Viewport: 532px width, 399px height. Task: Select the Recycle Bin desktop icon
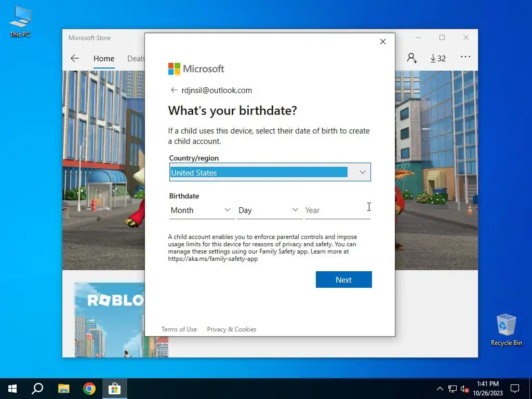pyautogui.click(x=506, y=330)
